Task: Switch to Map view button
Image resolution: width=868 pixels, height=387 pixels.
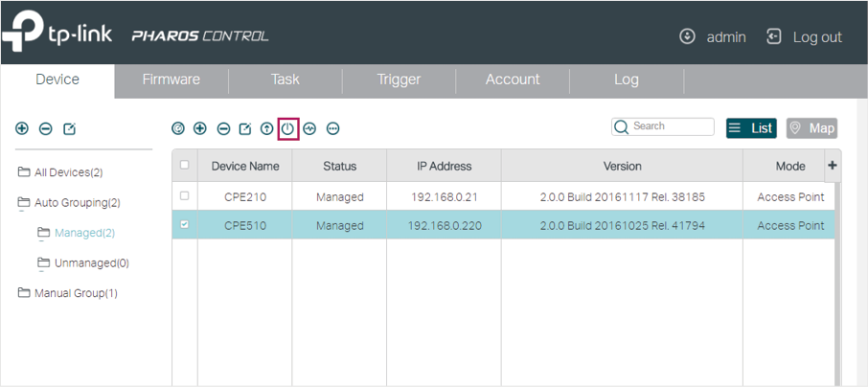Action: coord(811,128)
